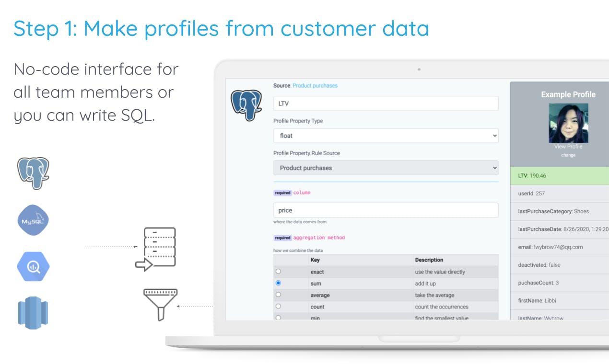
Task: Click the email lwybrow74@qq.com row
Action: pyautogui.click(x=560, y=247)
